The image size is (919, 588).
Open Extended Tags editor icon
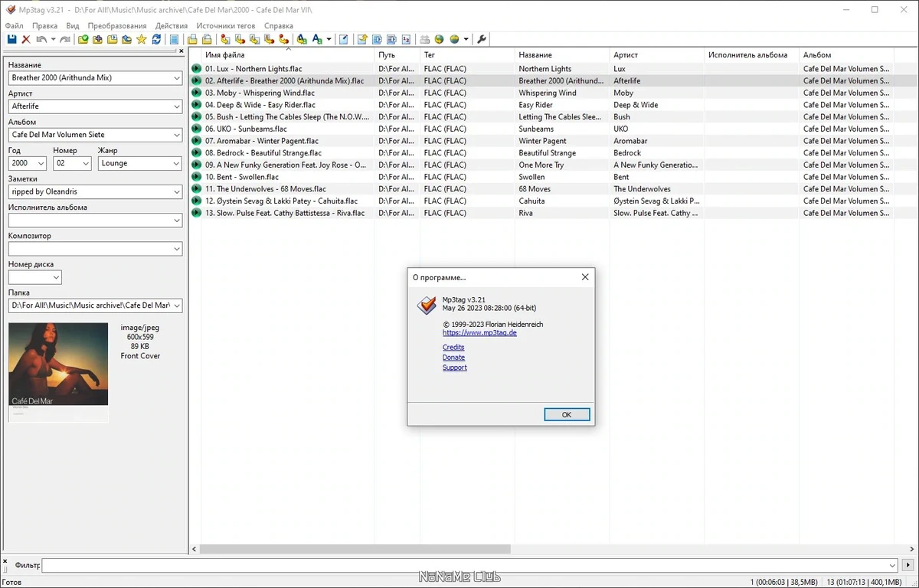point(344,39)
